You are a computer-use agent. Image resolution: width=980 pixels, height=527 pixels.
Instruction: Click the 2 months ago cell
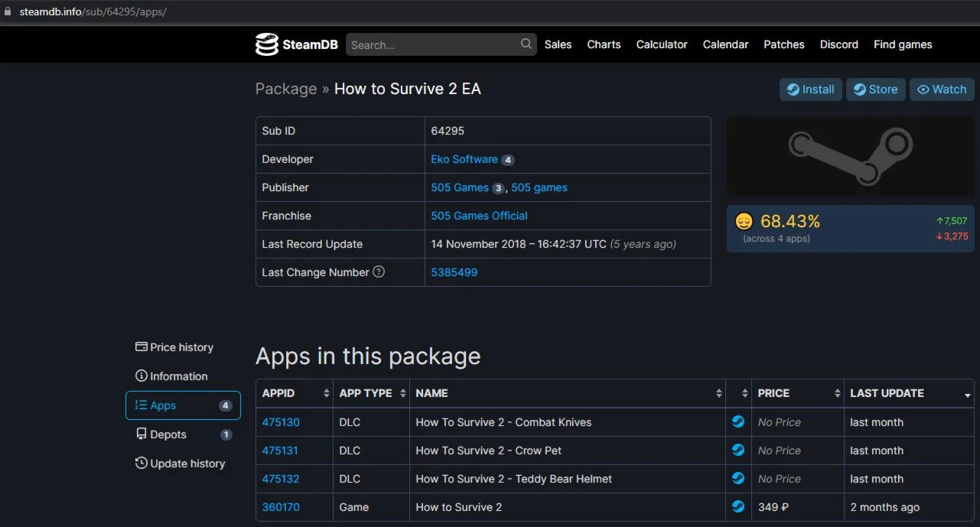[910, 507]
